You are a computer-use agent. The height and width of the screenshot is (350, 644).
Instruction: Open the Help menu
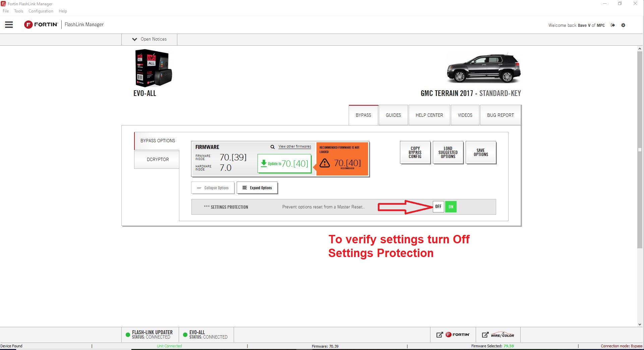point(63,11)
